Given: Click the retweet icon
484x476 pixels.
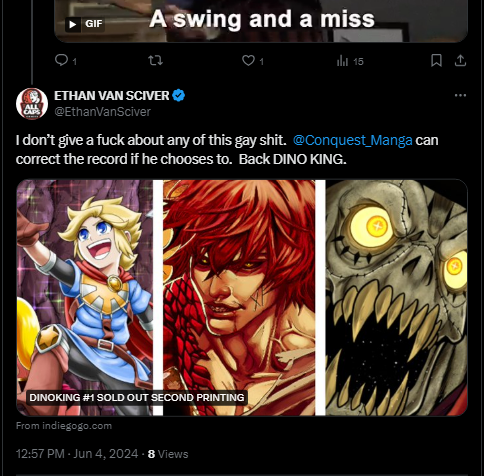Looking at the screenshot, I should 155,60.
